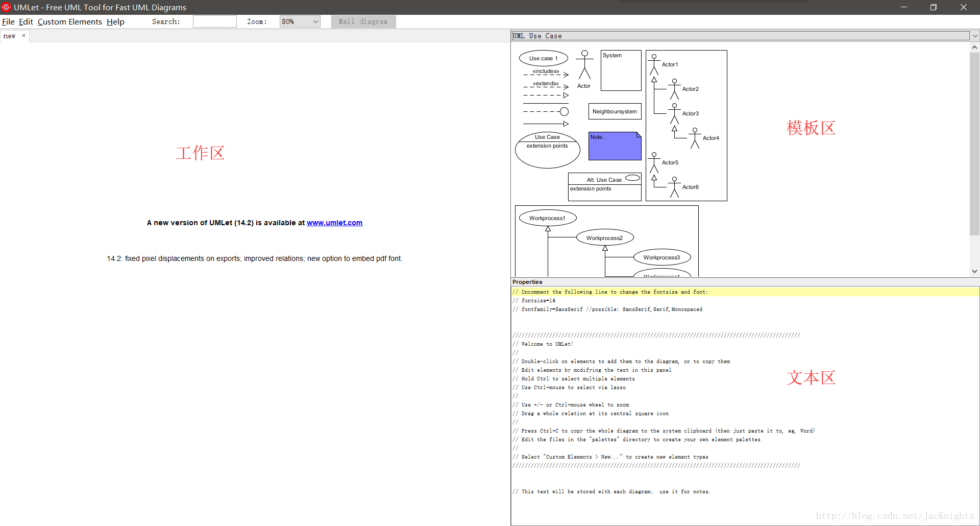Select the Neighboursystem box element
The image size is (980, 526).
point(615,111)
